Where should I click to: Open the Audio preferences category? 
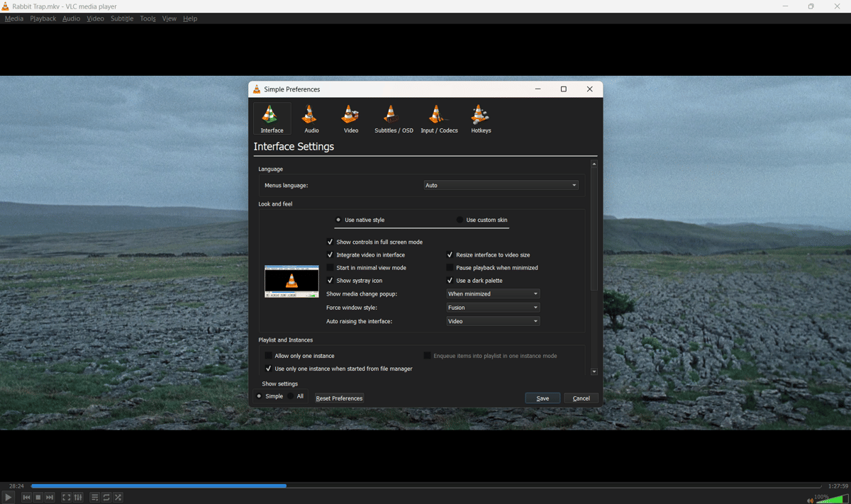click(311, 118)
